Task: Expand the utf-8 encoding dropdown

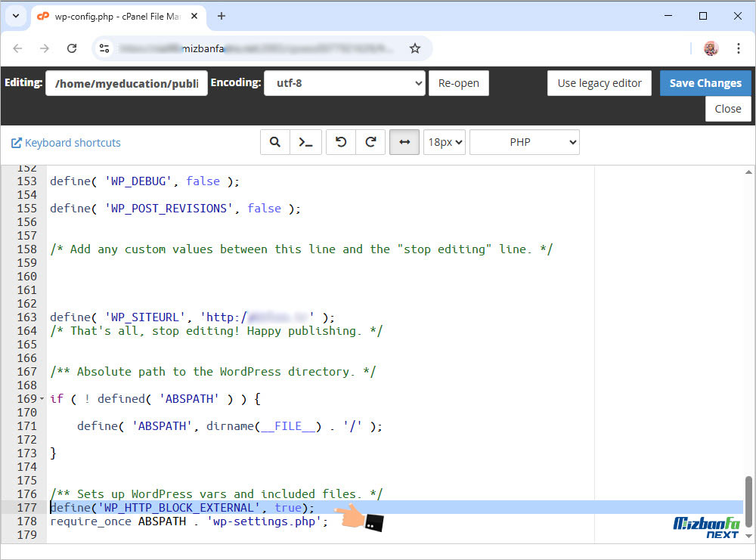Action: pyautogui.click(x=344, y=83)
